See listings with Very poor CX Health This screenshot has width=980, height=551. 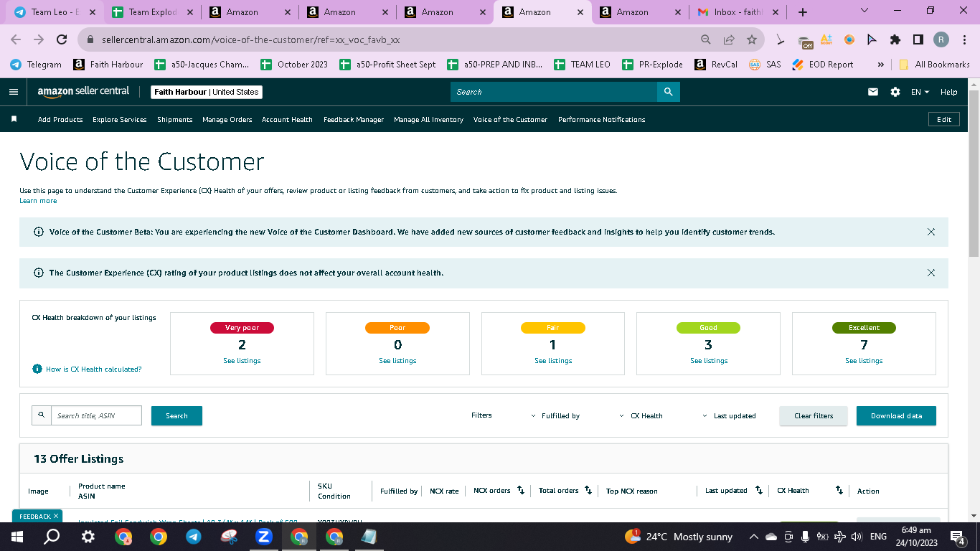click(242, 361)
